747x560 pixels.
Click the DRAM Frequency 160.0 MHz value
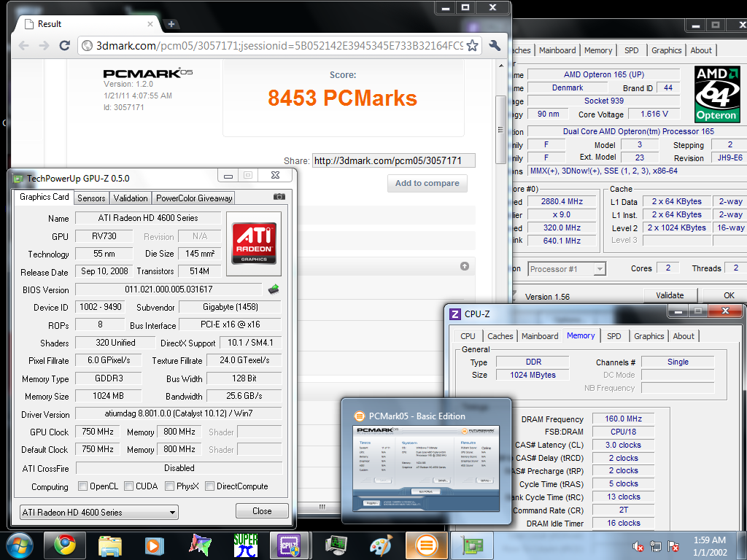[623, 419]
